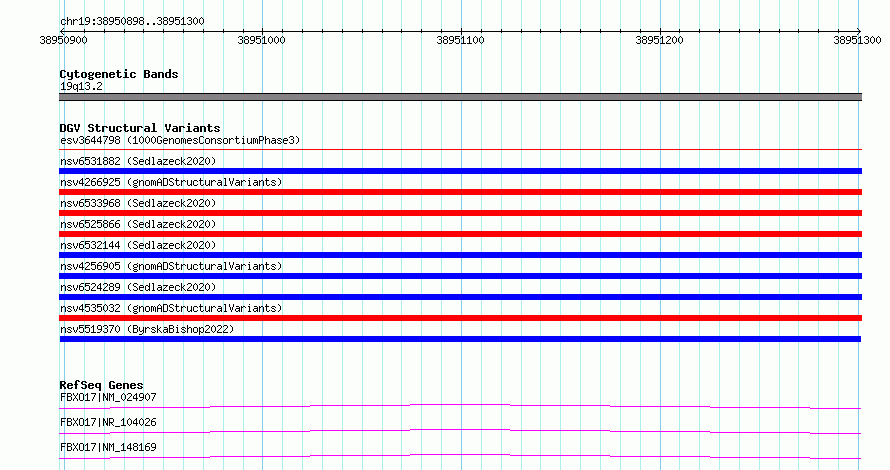Click ruler position 38951200
Viewport: 890px width, 470px height.
pyautogui.click(x=660, y=40)
